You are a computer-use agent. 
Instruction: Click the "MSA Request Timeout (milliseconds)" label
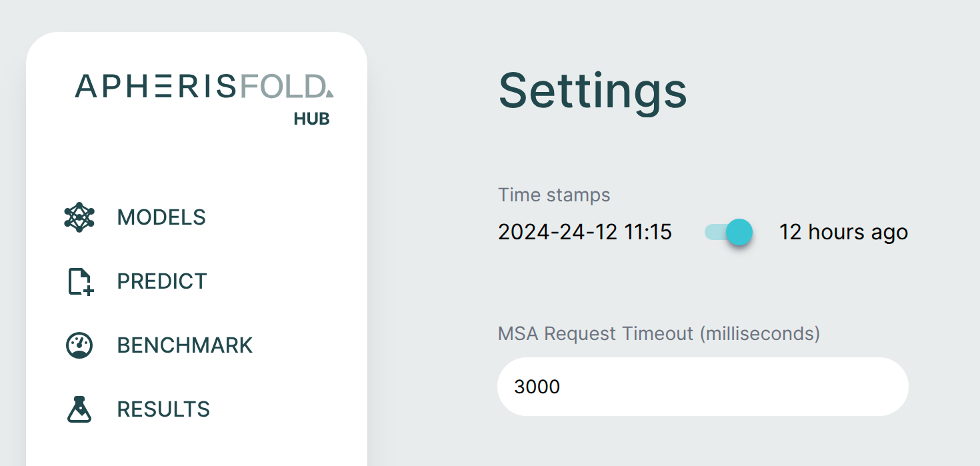(x=659, y=333)
